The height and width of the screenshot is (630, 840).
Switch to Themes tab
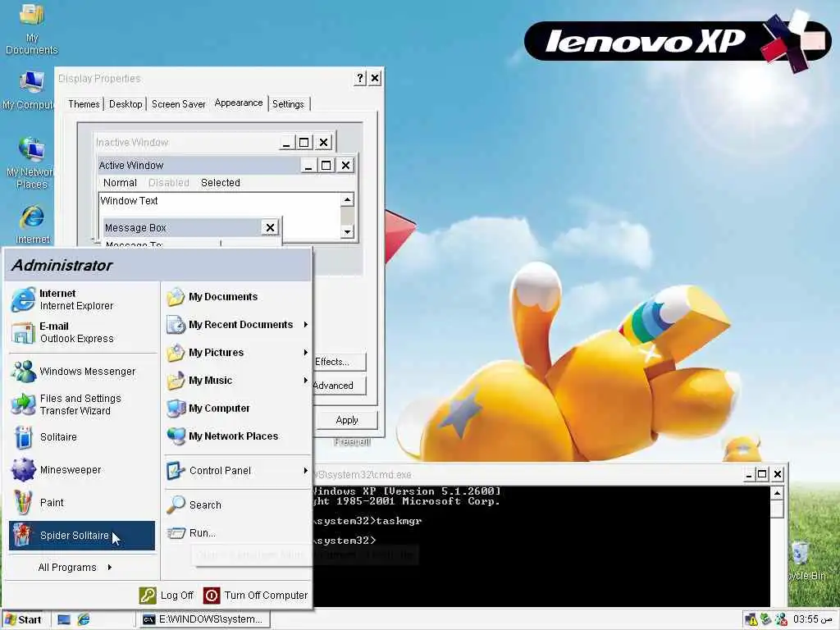[84, 104]
